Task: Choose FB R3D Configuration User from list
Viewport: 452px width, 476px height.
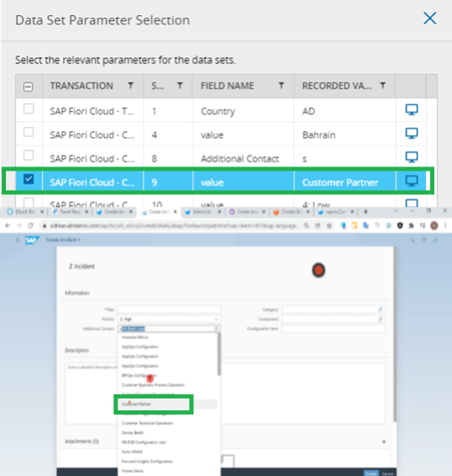Action: tap(168, 442)
